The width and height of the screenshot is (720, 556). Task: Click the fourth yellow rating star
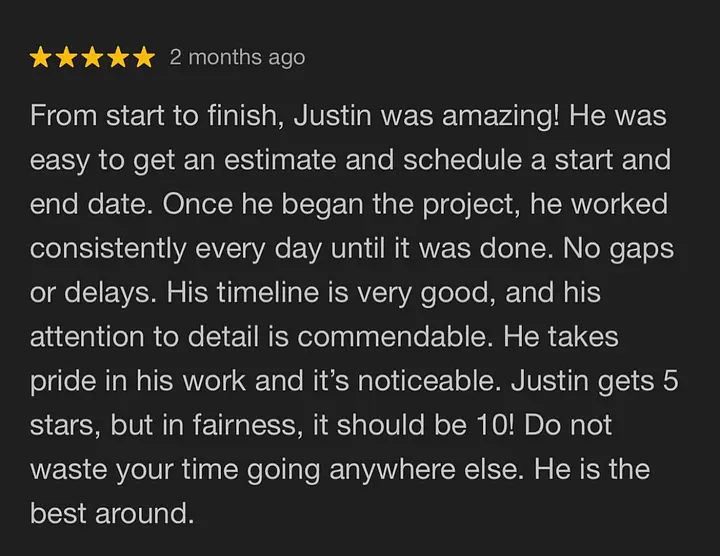coord(119,57)
